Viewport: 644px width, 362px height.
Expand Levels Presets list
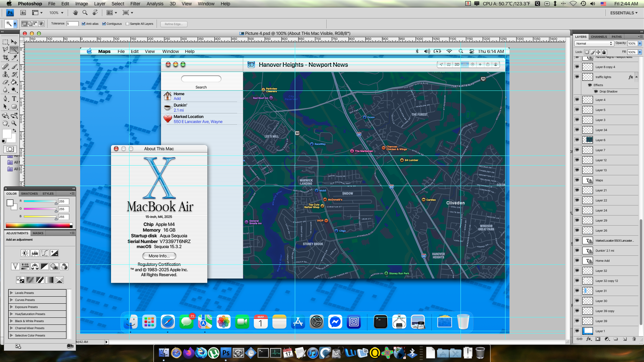click(11, 293)
